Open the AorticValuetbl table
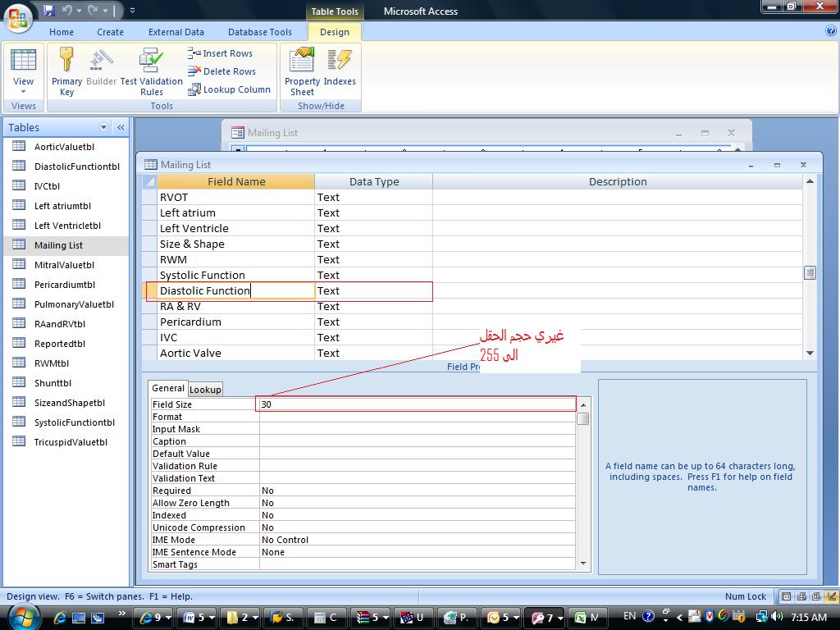 (64, 147)
